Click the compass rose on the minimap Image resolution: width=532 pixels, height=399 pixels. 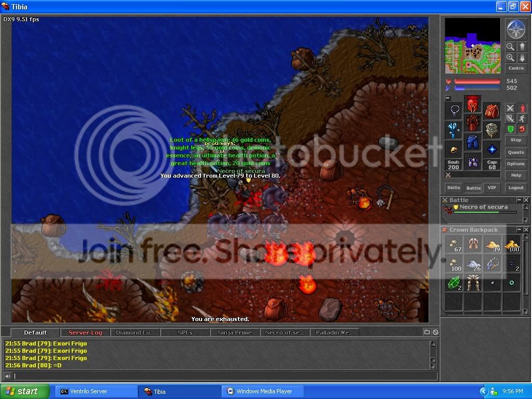(x=516, y=29)
